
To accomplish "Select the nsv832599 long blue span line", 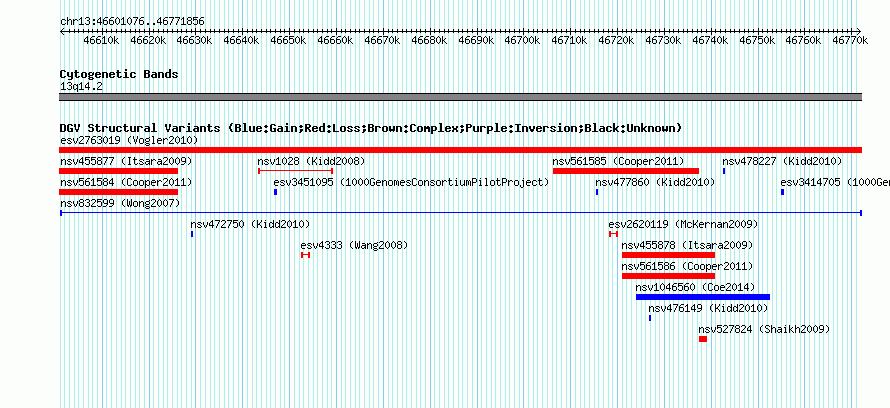I will [x=460, y=213].
